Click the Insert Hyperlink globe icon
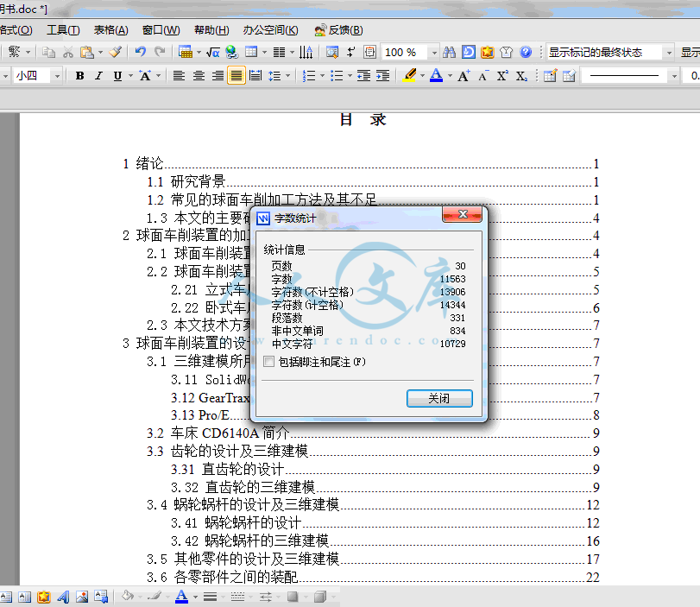 click(x=231, y=53)
